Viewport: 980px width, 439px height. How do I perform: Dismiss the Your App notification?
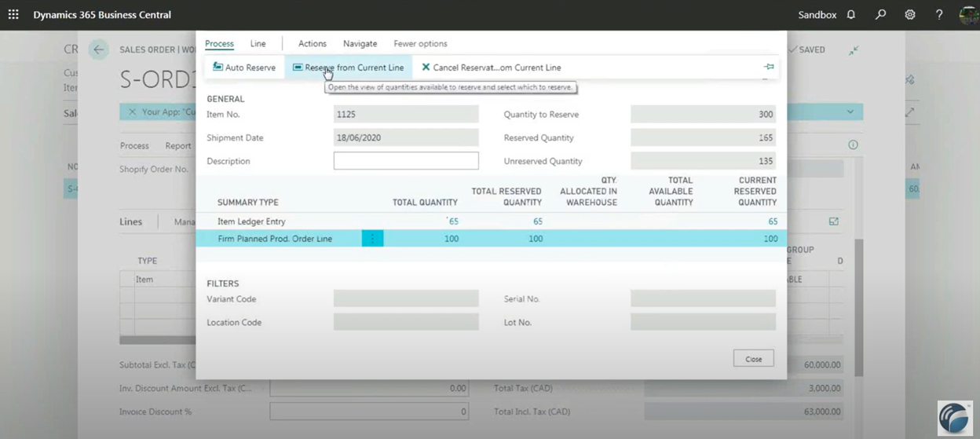coord(132,112)
